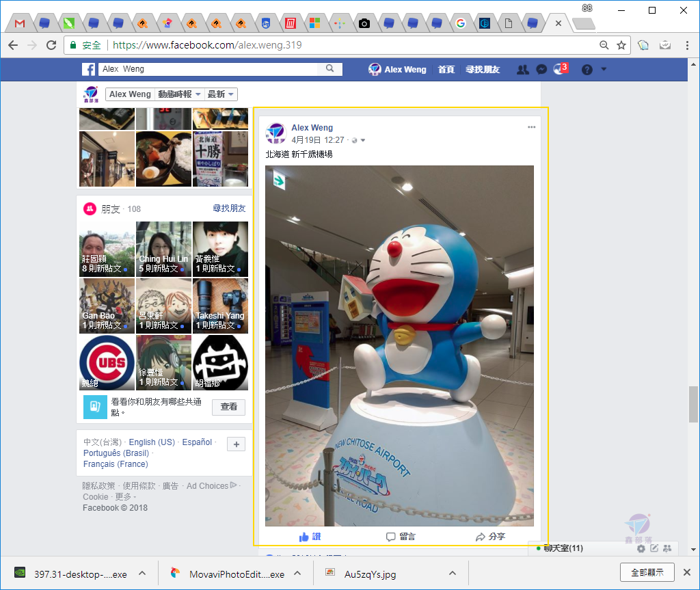The image size is (700, 590).
Task: Open the Doraemon statue photo
Action: point(399,346)
